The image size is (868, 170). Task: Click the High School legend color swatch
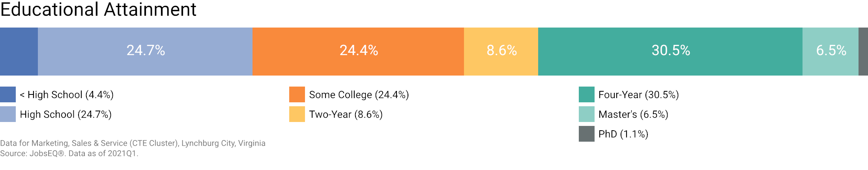8,114
